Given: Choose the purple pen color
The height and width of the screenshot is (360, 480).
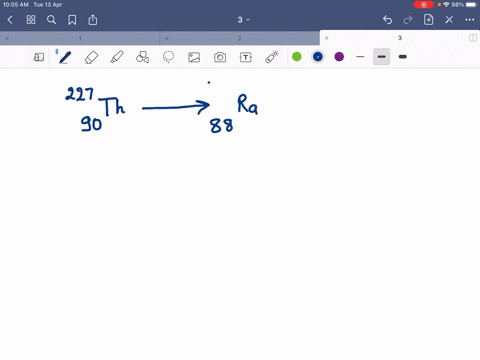Looking at the screenshot, I should (x=339, y=57).
